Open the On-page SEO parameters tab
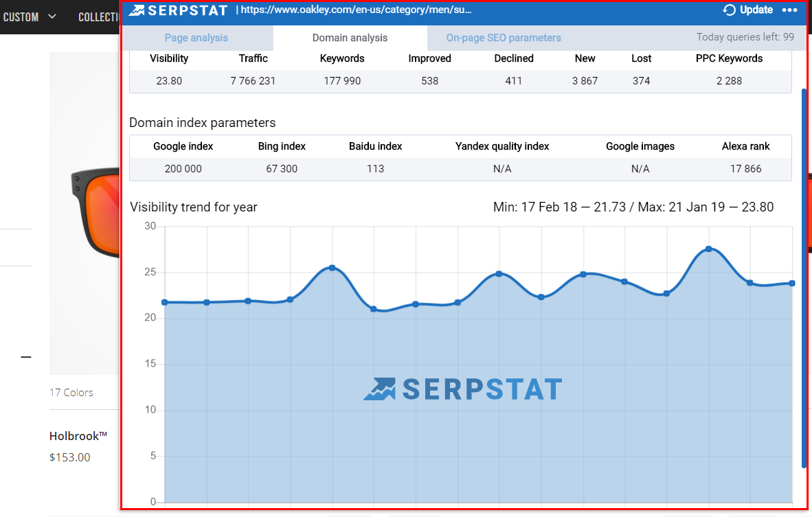Image resolution: width=812 pixels, height=517 pixels. 503,38
